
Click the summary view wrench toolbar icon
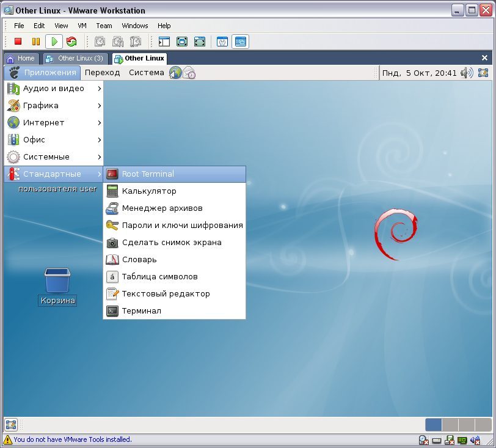click(222, 42)
